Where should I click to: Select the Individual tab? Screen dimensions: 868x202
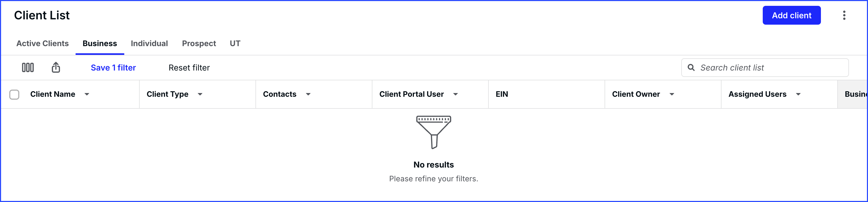(149, 43)
